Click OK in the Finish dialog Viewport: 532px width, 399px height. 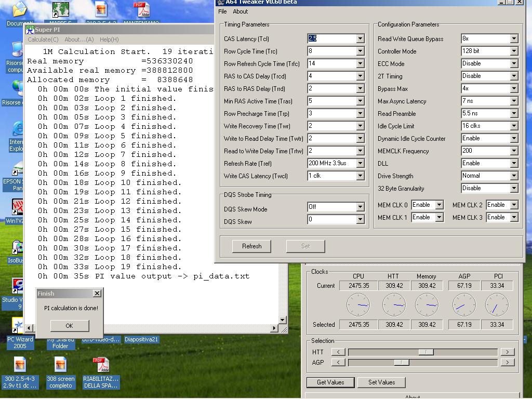click(x=70, y=326)
